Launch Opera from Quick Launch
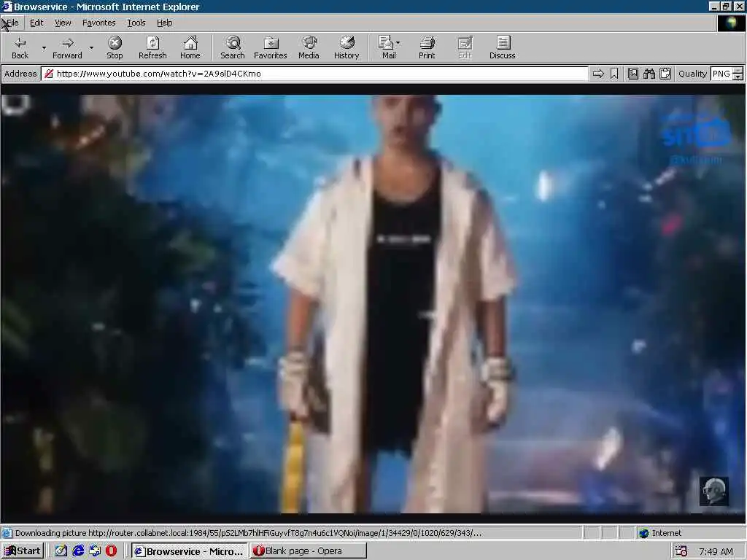Image resolution: width=747 pixels, height=560 pixels. (111, 551)
